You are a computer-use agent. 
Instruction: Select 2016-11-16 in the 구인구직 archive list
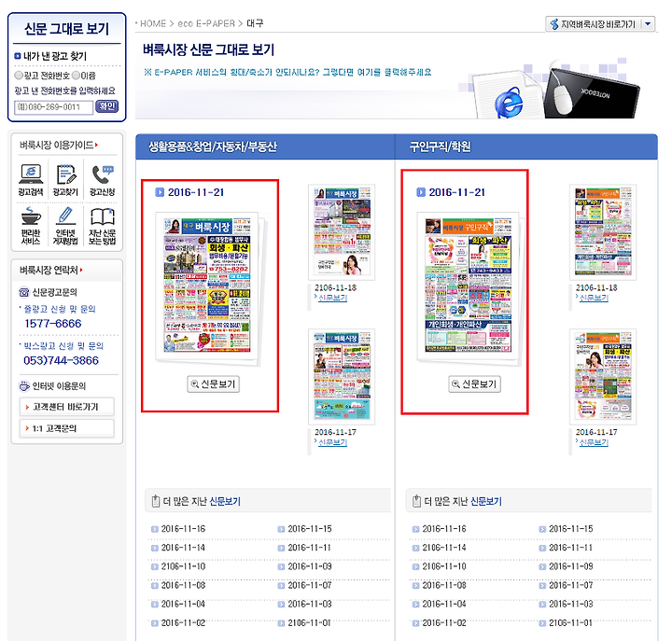click(x=444, y=529)
